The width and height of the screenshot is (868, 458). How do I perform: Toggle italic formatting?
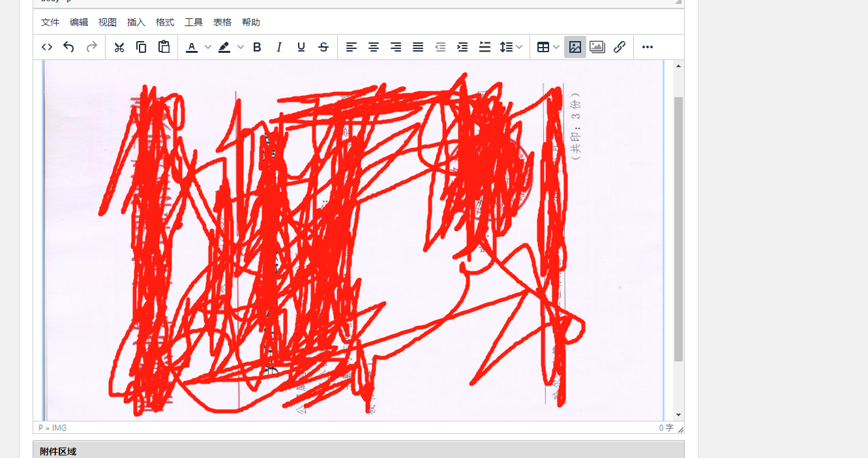[279, 47]
